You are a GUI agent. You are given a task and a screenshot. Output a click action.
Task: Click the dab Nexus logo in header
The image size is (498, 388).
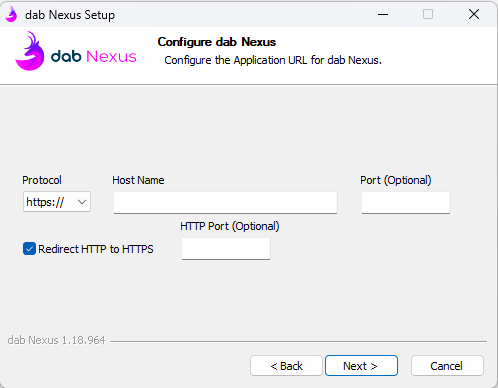(x=76, y=52)
